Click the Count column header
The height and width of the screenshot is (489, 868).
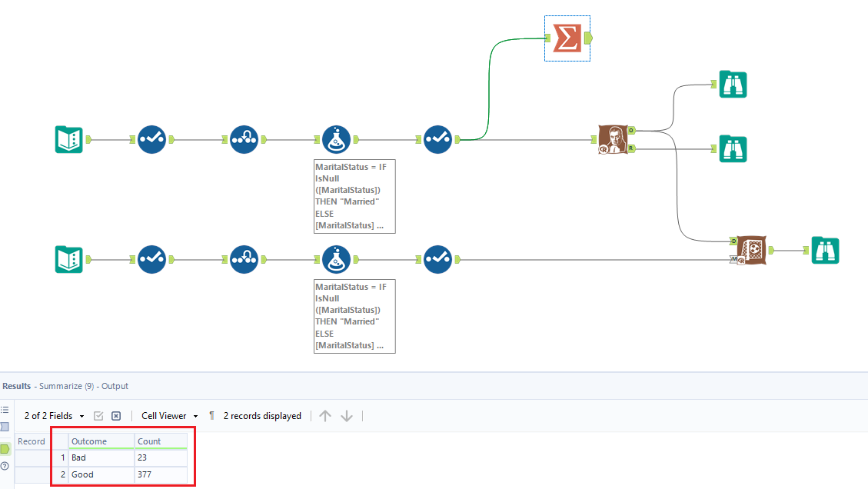pos(149,441)
